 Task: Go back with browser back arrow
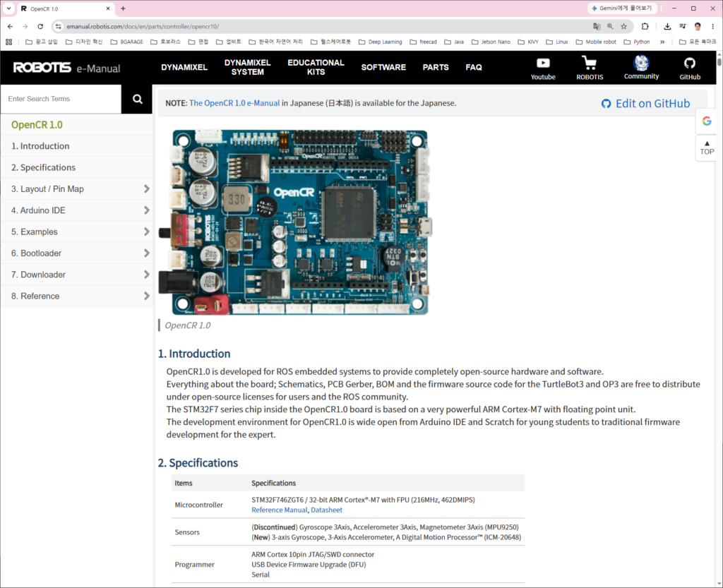(10, 26)
